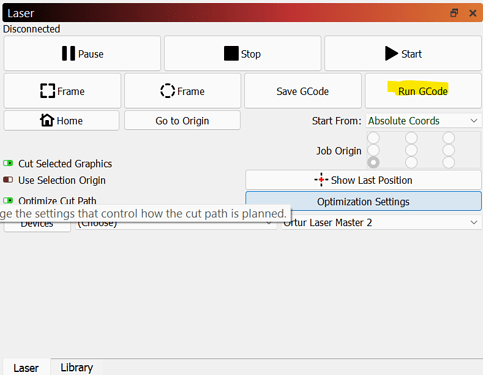
Task: Enable Use Selection Origin switch
Action: point(8,180)
